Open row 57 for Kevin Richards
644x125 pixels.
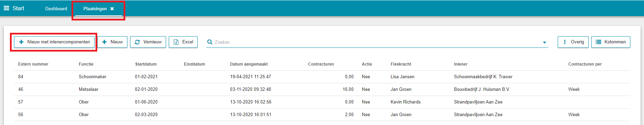click(x=322, y=102)
